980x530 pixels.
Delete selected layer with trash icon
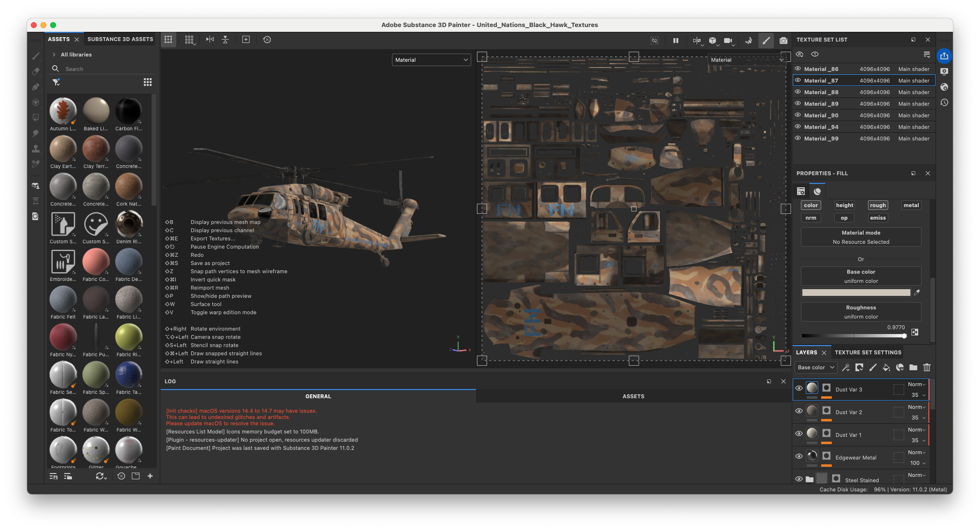(x=927, y=367)
